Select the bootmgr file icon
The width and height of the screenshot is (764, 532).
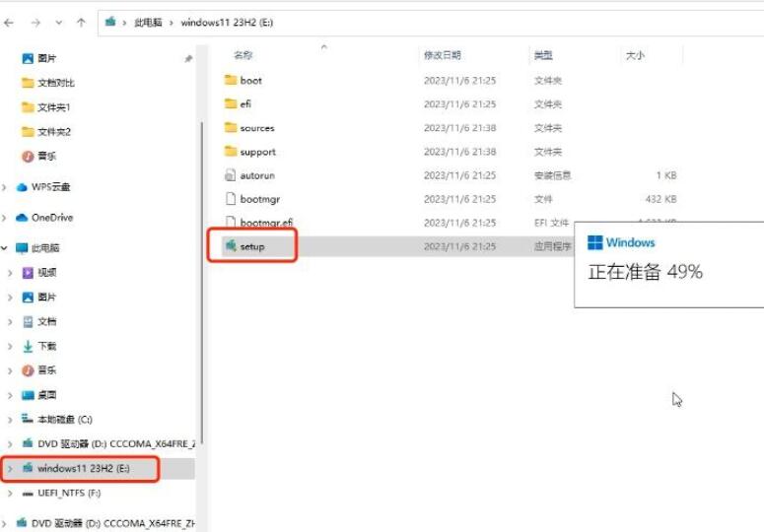[231, 199]
